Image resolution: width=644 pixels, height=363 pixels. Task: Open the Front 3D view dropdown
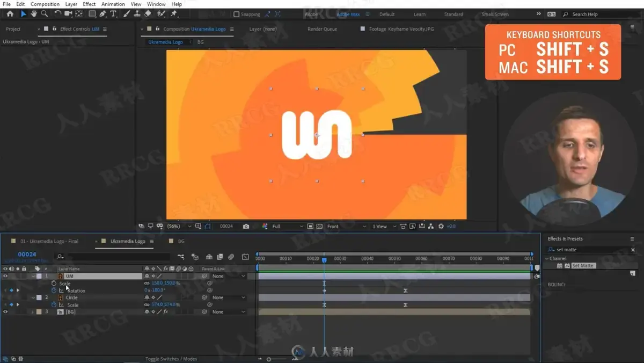(x=346, y=227)
